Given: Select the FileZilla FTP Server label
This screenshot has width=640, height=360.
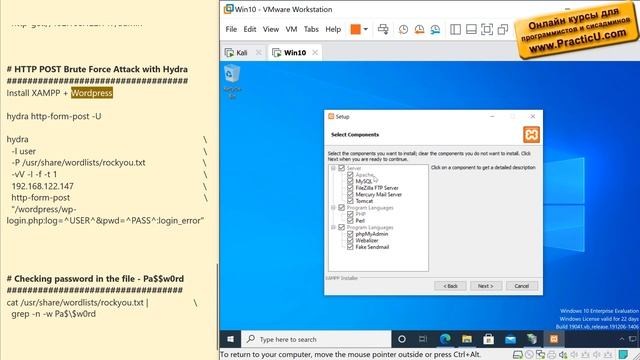Looking at the screenshot, I should click(377, 188).
